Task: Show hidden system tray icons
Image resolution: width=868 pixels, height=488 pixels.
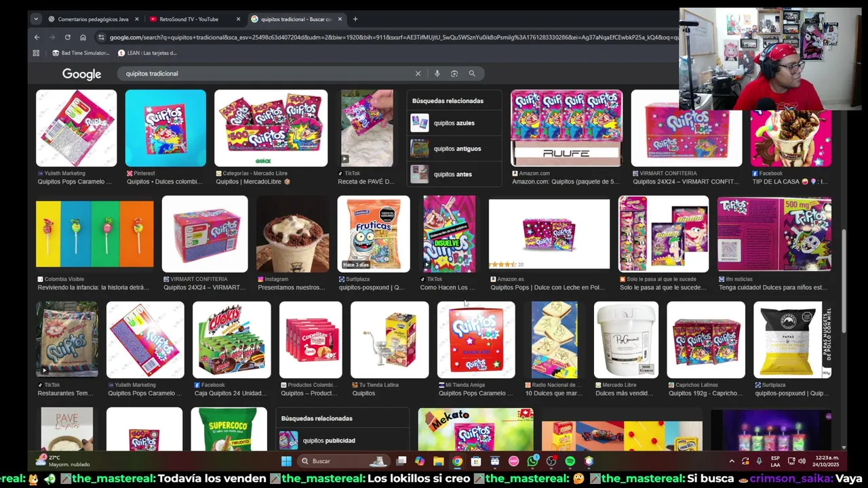Action: 732,461
